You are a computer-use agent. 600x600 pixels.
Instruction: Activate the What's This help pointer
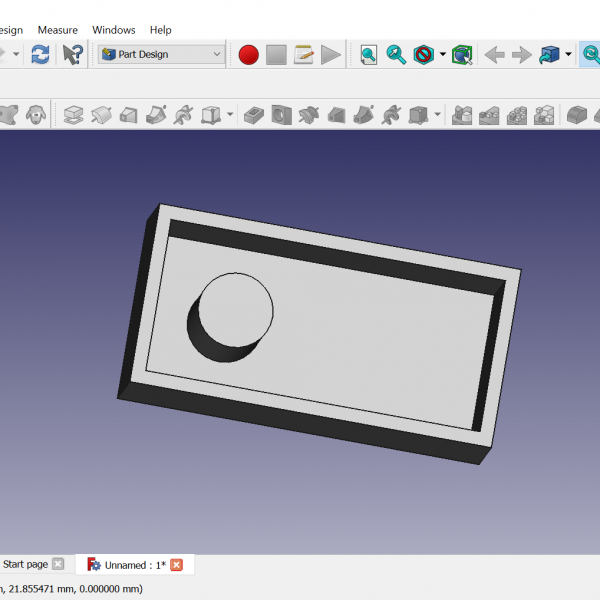(x=72, y=55)
